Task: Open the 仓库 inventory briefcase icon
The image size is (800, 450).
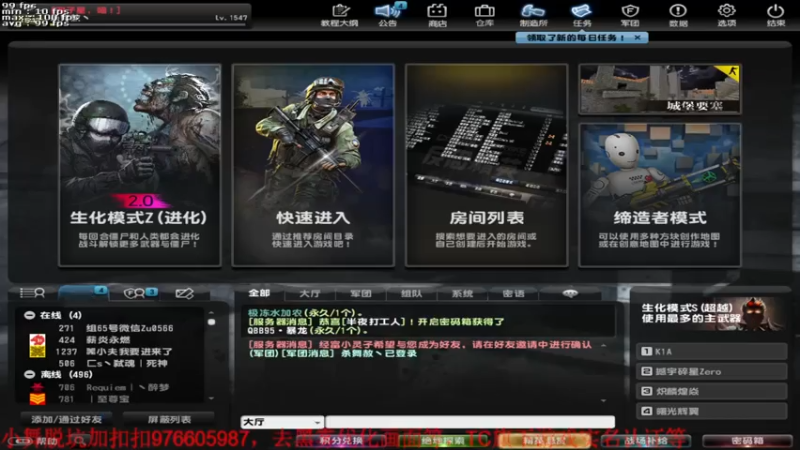Action: click(484, 15)
